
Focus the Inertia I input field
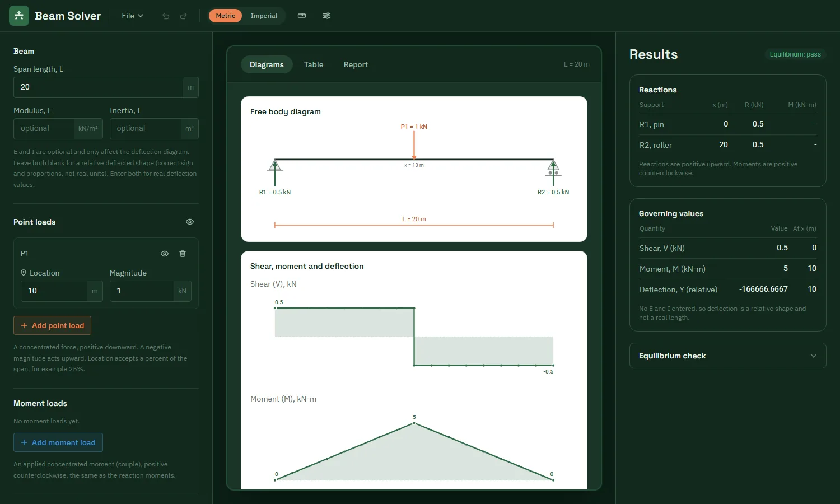coord(145,129)
